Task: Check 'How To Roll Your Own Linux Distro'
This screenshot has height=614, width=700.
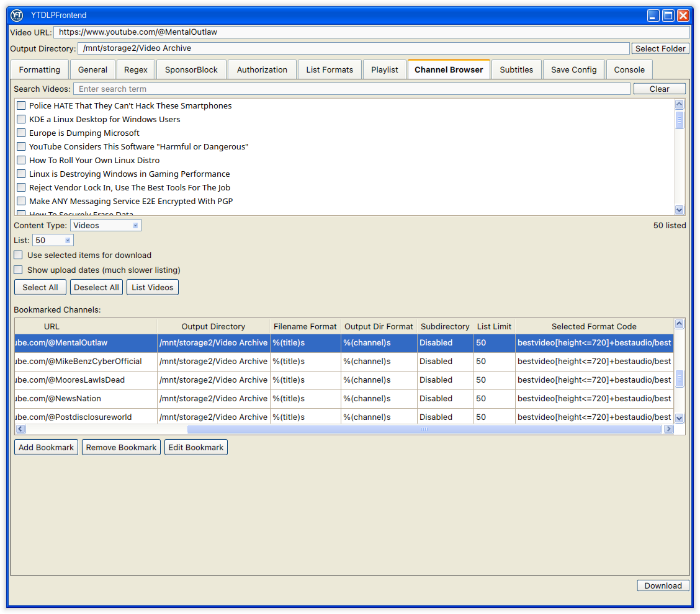Action: (x=21, y=160)
